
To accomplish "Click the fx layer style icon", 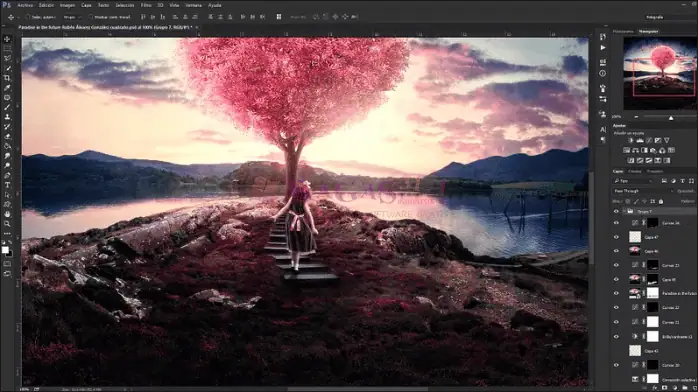I will (655, 388).
